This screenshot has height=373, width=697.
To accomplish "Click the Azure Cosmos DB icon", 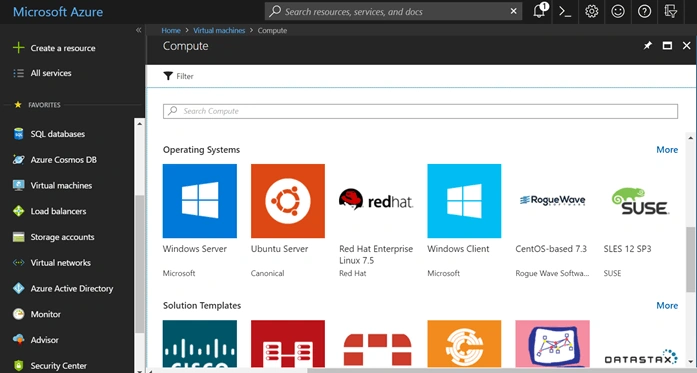I will [18, 160].
